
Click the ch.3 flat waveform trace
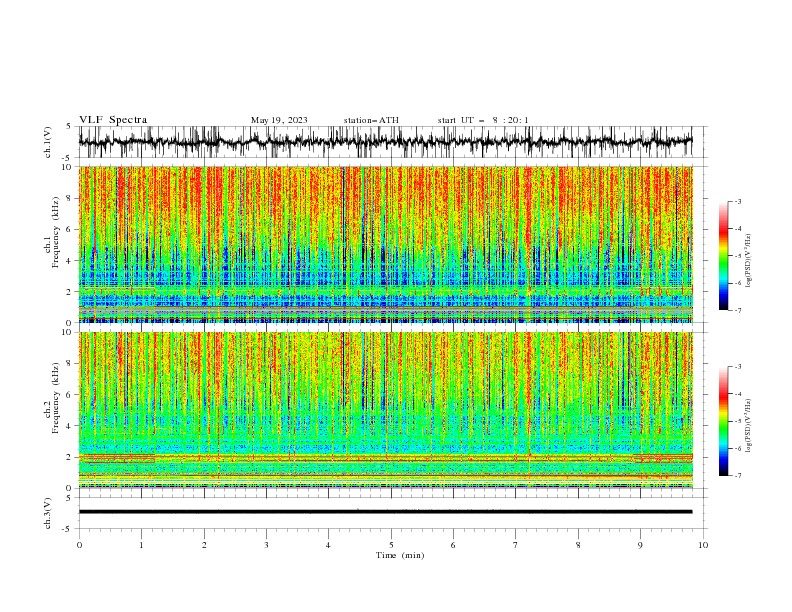[386, 512]
